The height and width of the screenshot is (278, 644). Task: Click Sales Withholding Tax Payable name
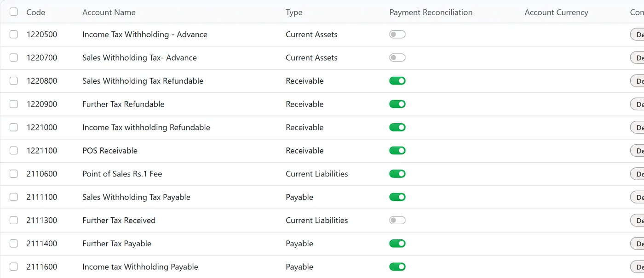pos(136,197)
